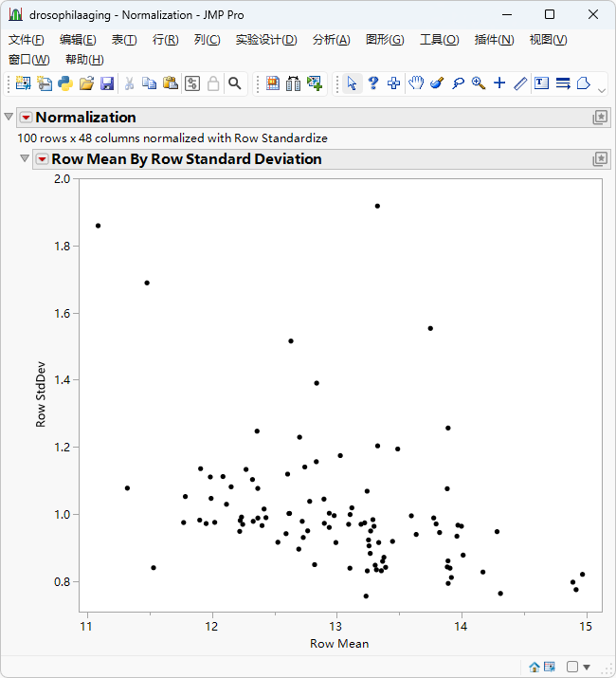
Task: Click bookmark star icon on Row Mean header
Action: 600,159
